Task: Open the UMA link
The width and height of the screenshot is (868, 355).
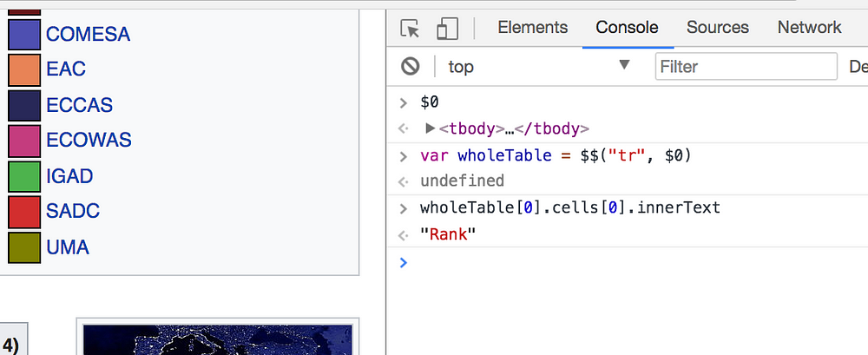Action: (68, 247)
